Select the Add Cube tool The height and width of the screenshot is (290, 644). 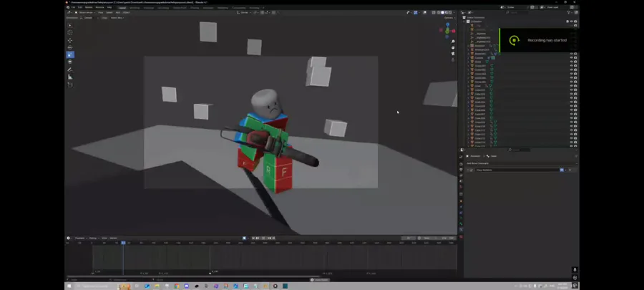tap(70, 85)
